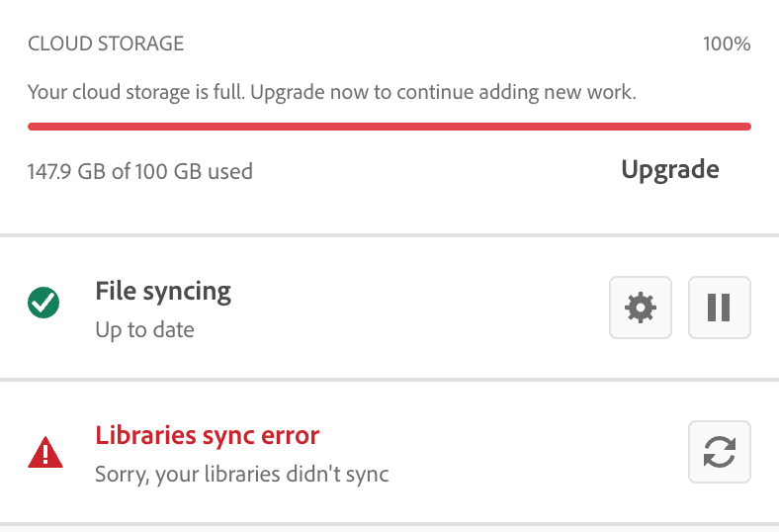Click the divider above Libraries sync error
779x532 pixels.
(x=389, y=379)
